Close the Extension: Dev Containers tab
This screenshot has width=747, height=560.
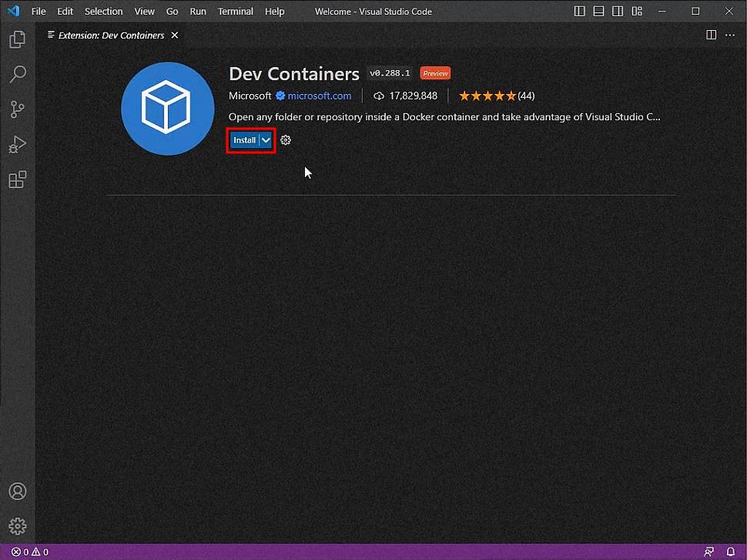coord(175,35)
